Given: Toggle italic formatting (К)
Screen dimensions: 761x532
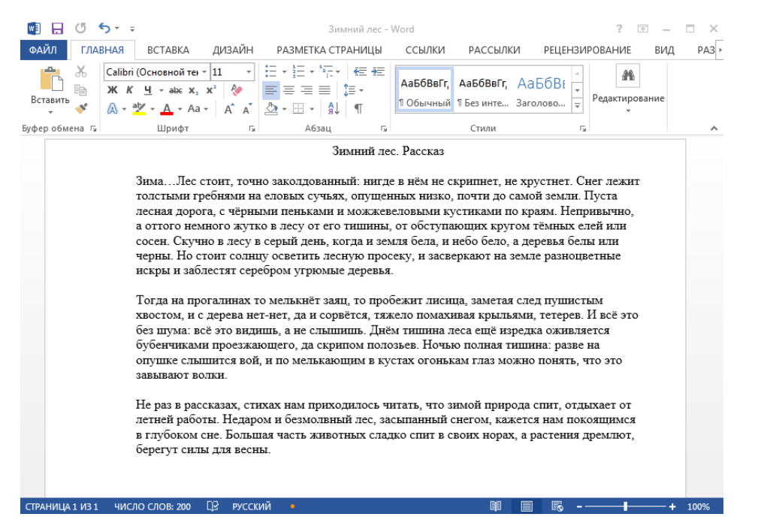Looking at the screenshot, I should point(128,90).
